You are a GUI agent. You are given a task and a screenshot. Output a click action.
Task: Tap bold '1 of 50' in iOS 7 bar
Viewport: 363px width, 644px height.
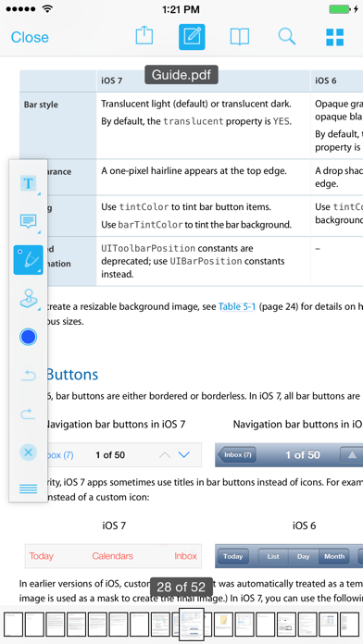(x=110, y=454)
